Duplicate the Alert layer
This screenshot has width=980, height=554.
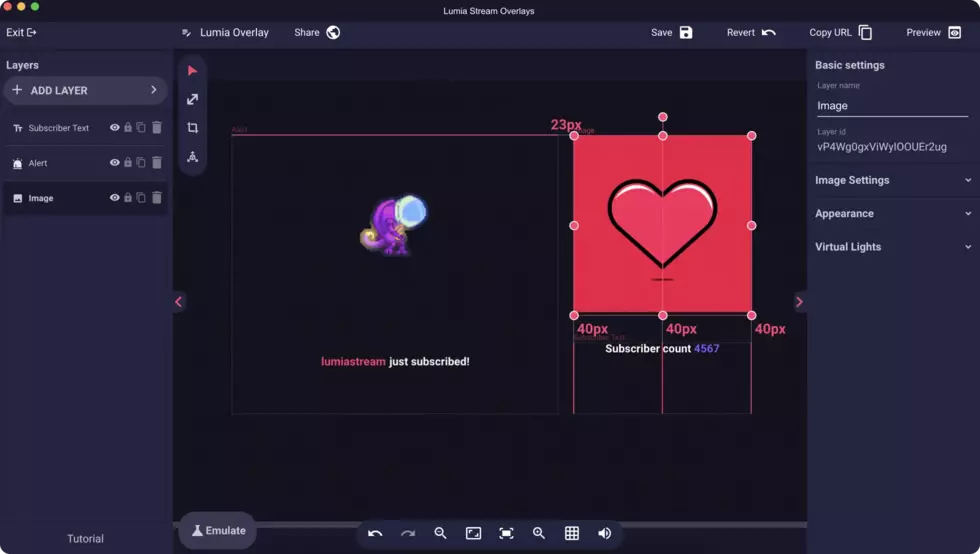141,163
